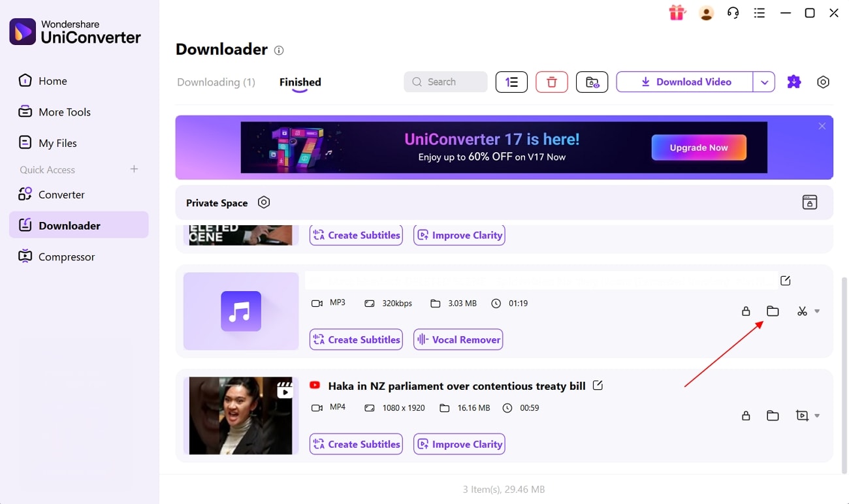Click the '01:19' duration of the MP3
Screen dimensions: 849x504
pos(518,304)
